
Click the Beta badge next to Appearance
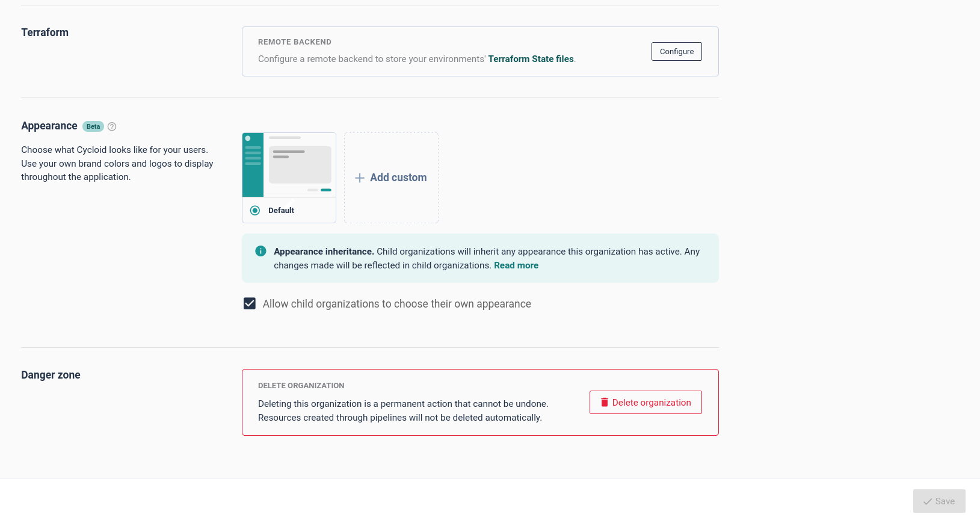click(93, 126)
